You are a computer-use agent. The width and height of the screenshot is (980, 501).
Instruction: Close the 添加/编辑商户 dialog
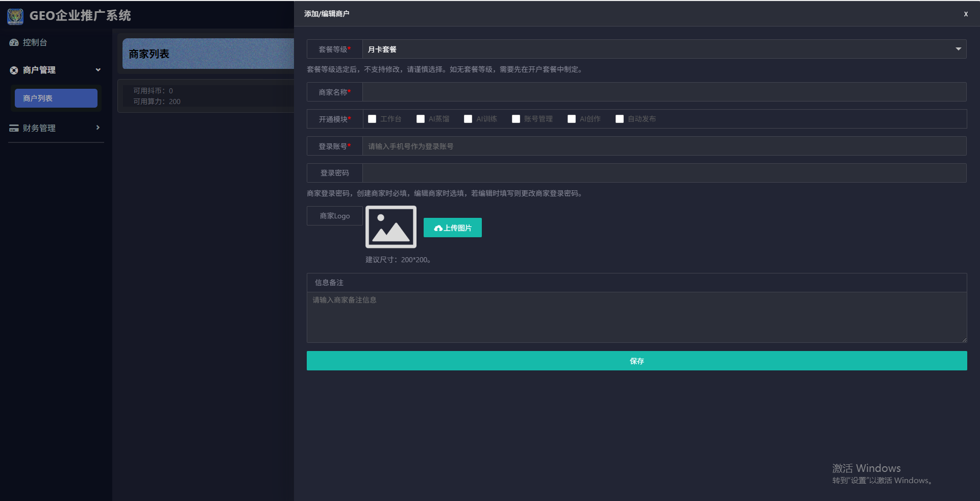[x=965, y=14]
